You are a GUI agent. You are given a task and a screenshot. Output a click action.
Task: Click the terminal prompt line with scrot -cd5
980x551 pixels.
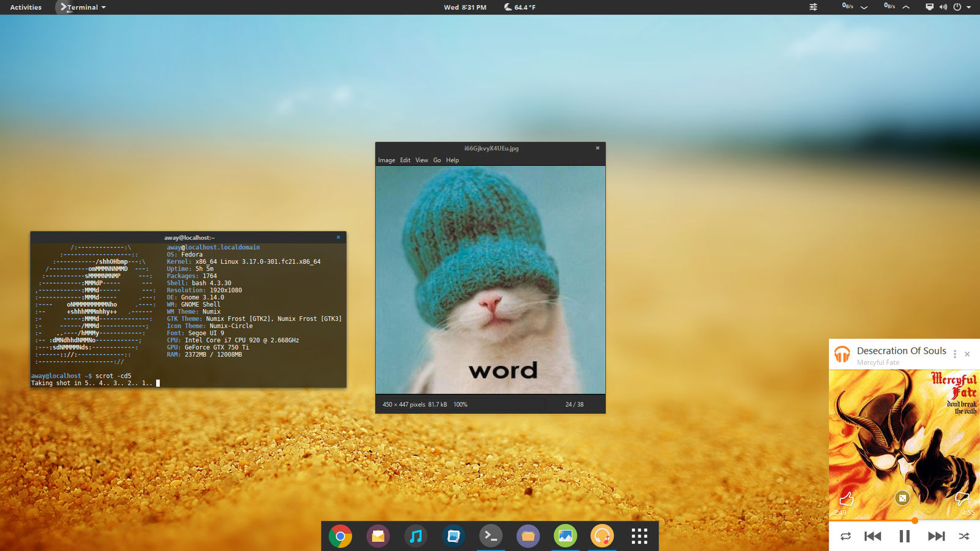pyautogui.click(x=81, y=376)
